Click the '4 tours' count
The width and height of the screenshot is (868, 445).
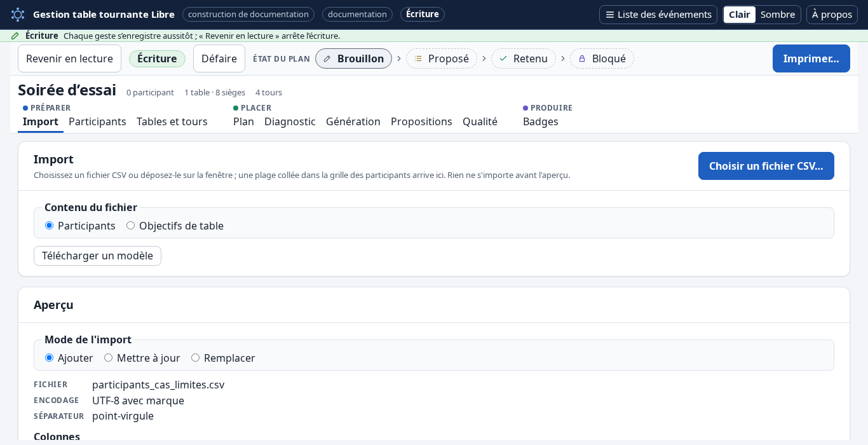click(269, 92)
